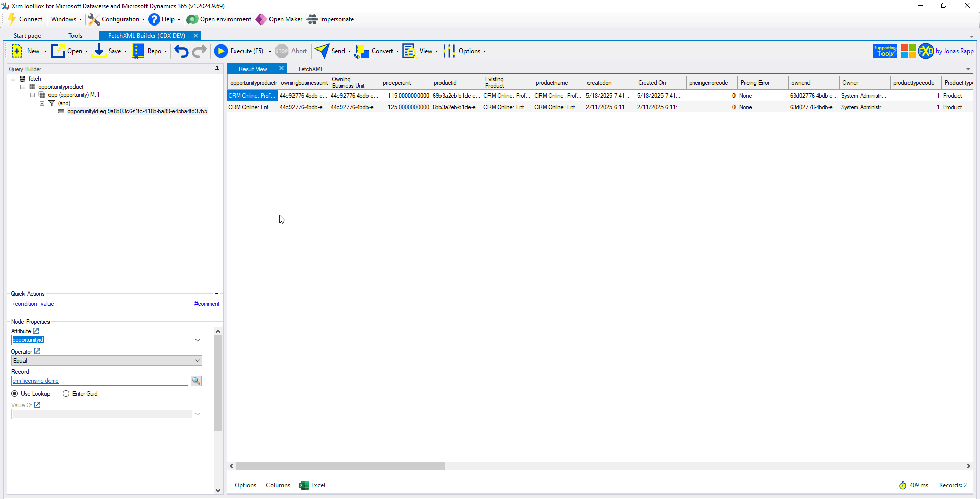Open the crm licensing demo record link
The width and height of the screenshot is (980, 499).
pos(36,381)
